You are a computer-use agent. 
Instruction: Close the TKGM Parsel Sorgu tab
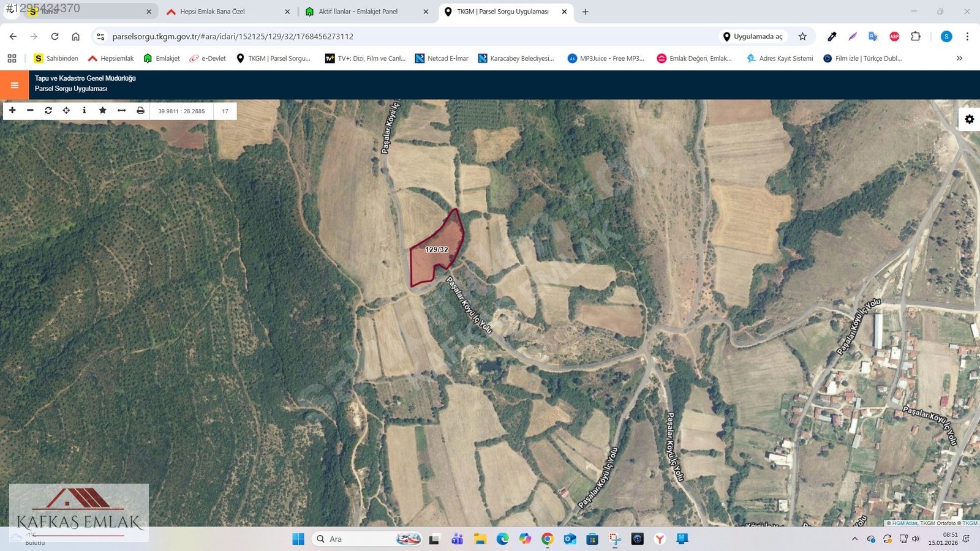564,12
